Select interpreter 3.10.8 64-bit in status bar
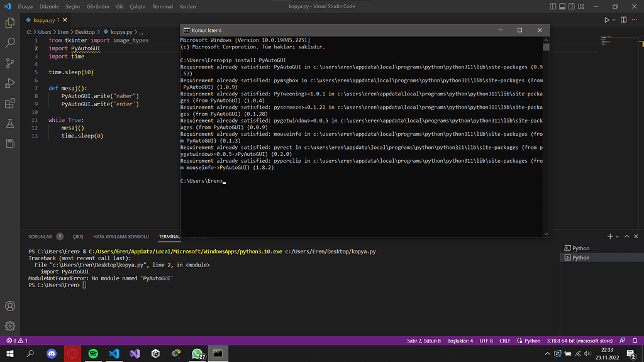The image size is (644, 362). 579,341
